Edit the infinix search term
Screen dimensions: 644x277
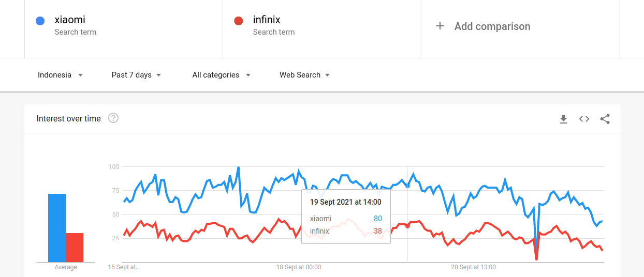pos(322,26)
